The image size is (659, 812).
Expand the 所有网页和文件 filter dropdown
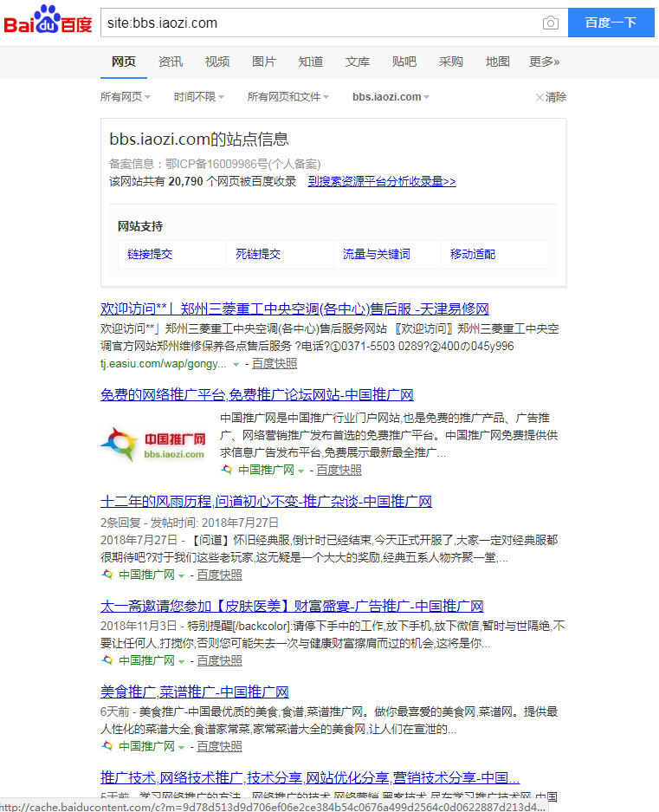point(288,97)
